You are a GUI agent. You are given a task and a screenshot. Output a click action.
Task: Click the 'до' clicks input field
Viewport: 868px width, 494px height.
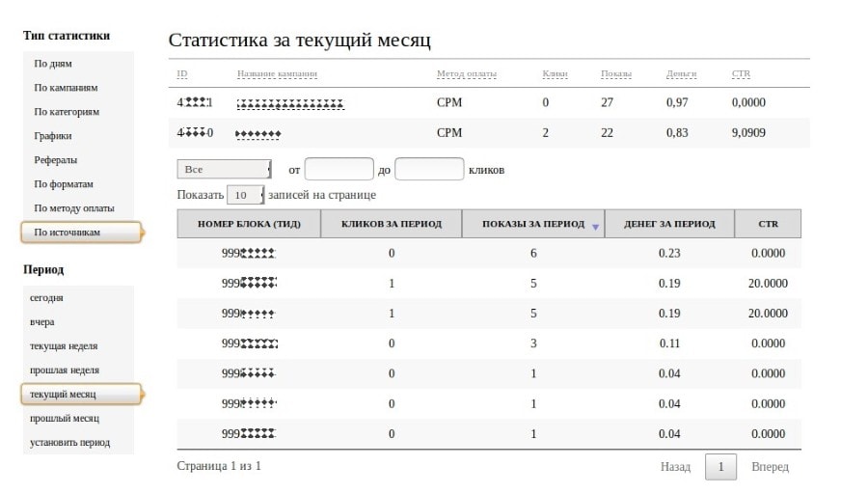pos(429,170)
